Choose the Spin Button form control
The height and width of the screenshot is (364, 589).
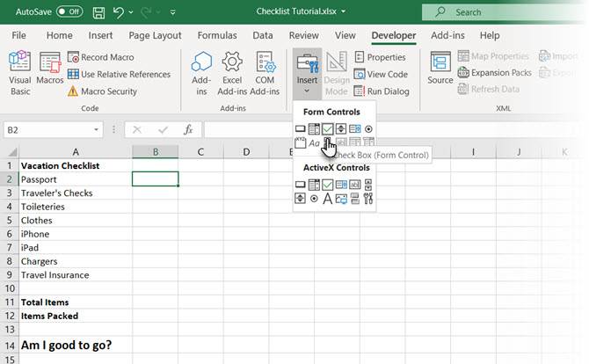pos(341,129)
